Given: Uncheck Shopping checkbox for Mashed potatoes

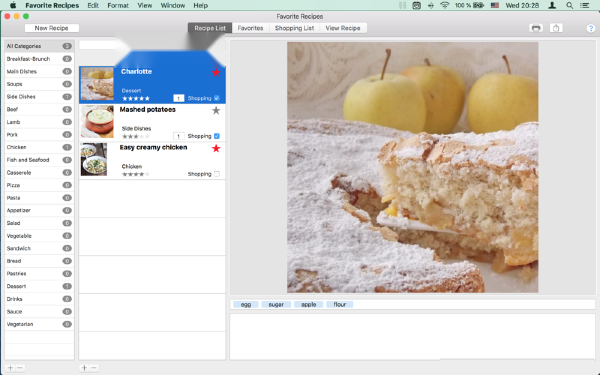Looking at the screenshot, I should [x=217, y=136].
